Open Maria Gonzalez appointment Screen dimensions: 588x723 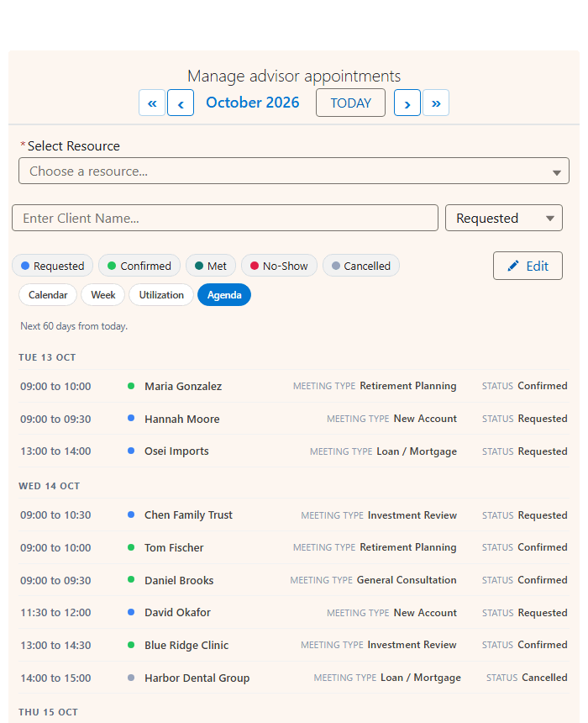[293, 386]
